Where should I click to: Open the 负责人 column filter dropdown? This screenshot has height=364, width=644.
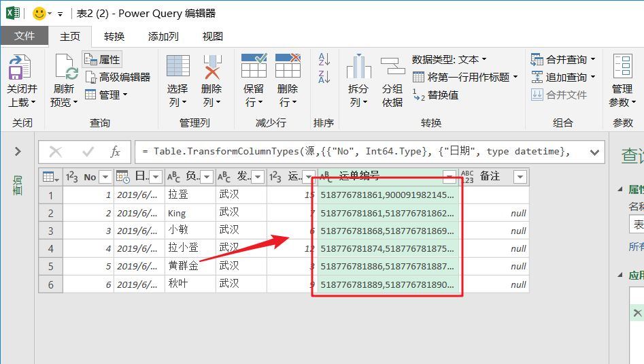pyautogui.click(x=207, y=177)
